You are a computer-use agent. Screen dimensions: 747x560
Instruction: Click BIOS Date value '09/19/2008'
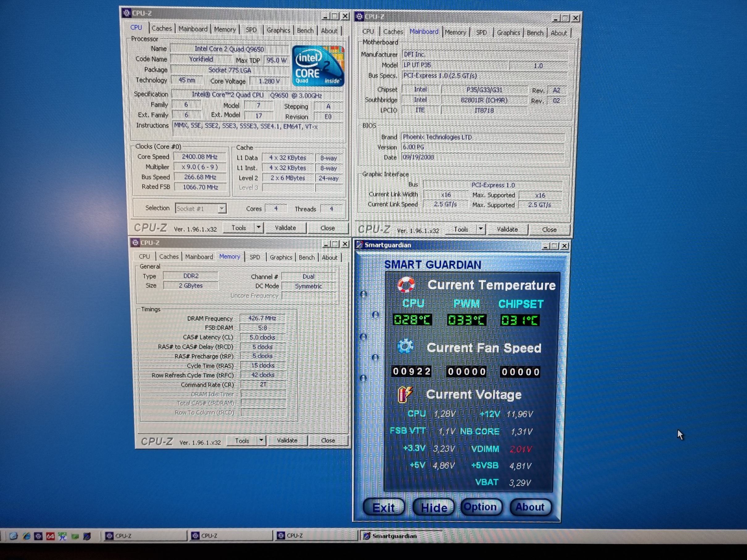click(x=483, y=157)
